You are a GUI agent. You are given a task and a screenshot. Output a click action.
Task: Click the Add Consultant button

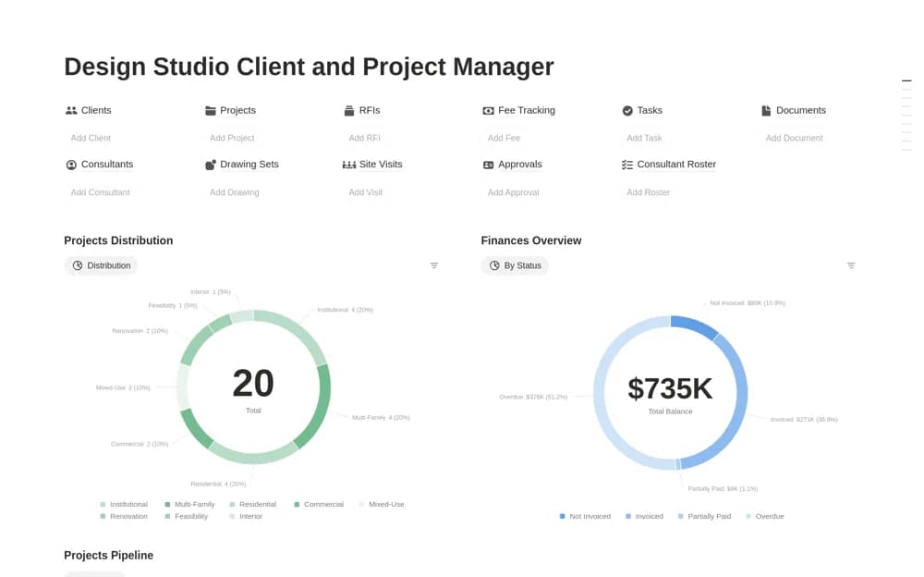pyautogui.click(x=100, y=192)
